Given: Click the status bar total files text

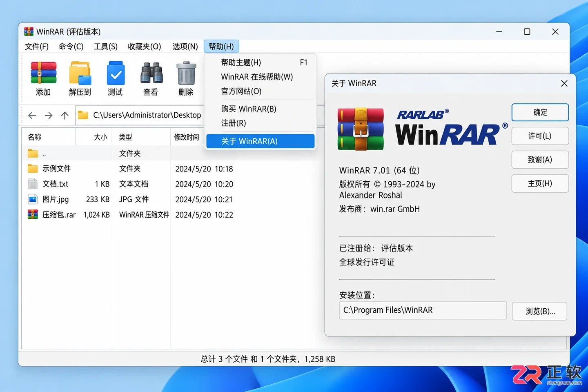Looking at the screenshot, I should [268, 359].
